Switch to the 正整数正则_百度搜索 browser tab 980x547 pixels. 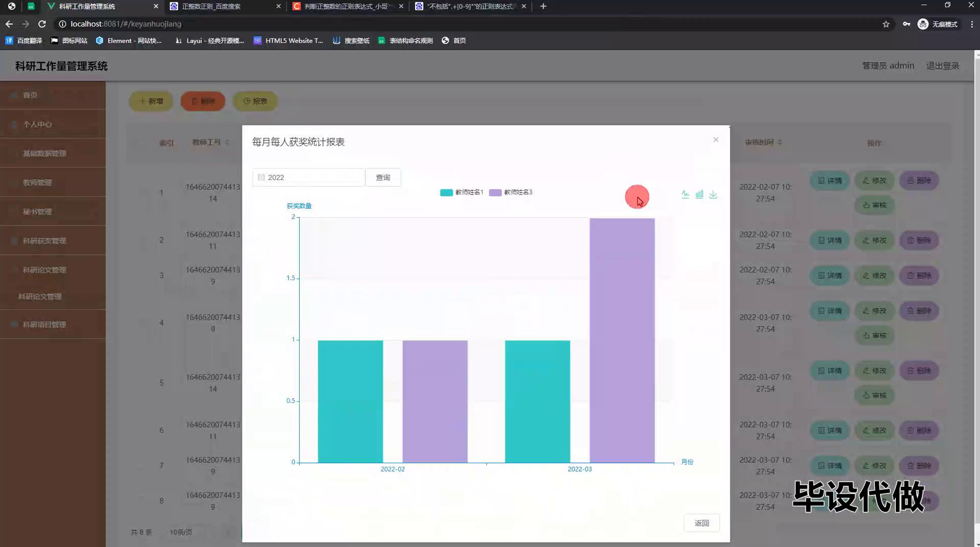point(214,6)
